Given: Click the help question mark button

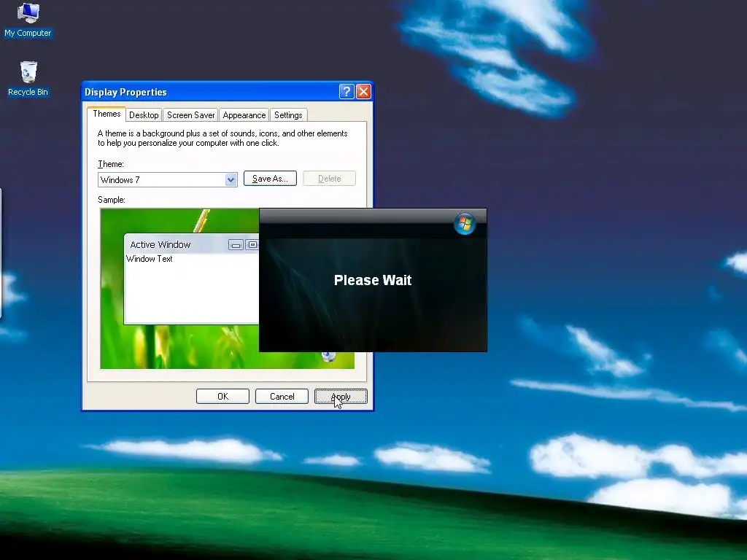Looking at the screenshot, I should click(x=347, y=91).
